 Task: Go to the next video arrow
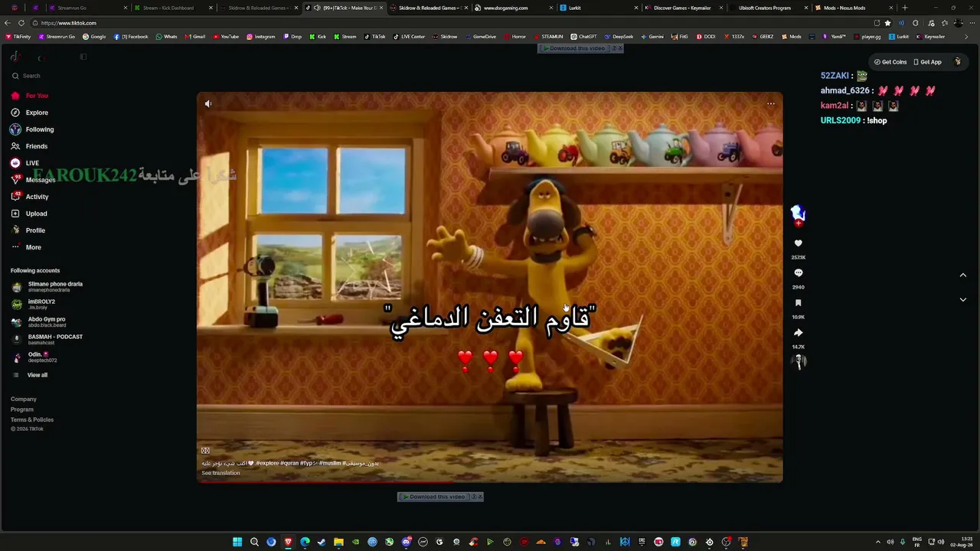click(x=963, y=300)
